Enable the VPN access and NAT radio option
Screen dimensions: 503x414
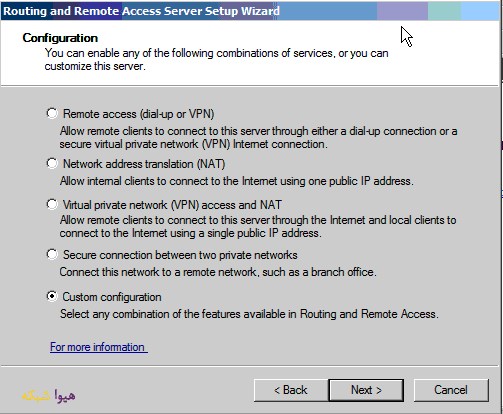(x=52, y=204)
